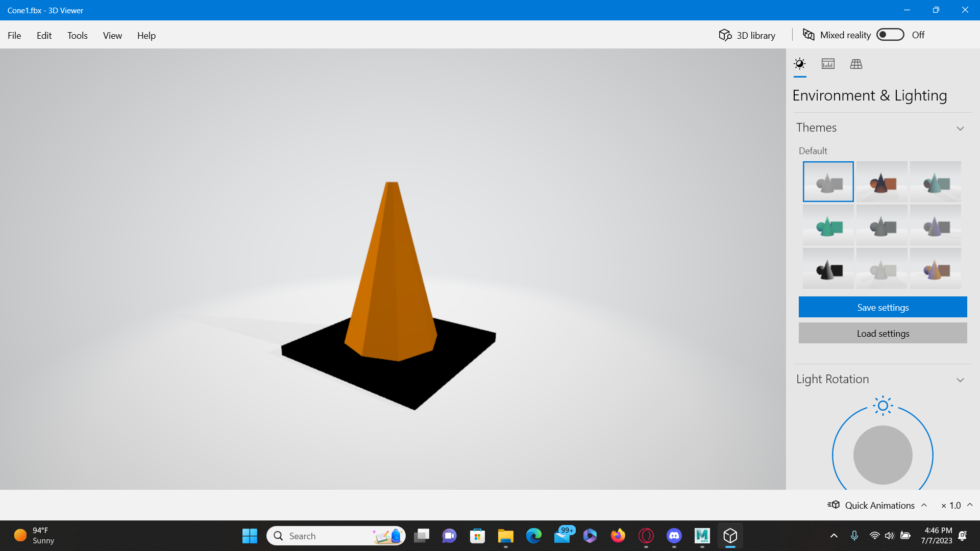Click the taskbar Search box

point(336,536)
